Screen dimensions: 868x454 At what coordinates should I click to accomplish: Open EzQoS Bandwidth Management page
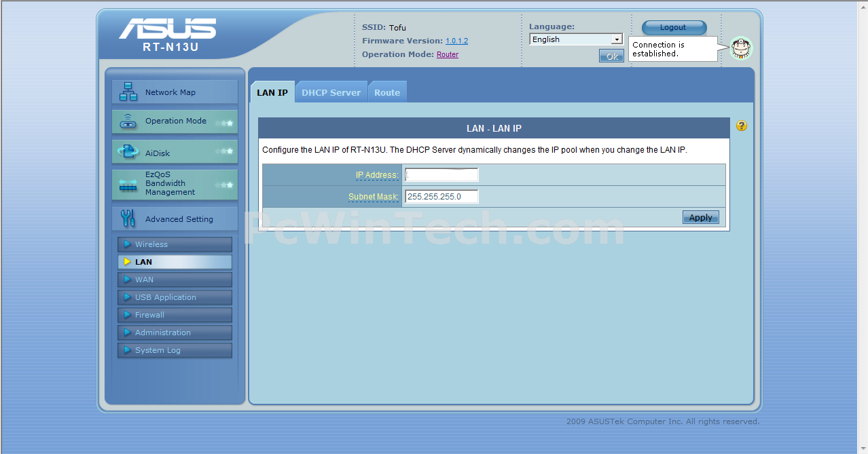click(175, 184)
